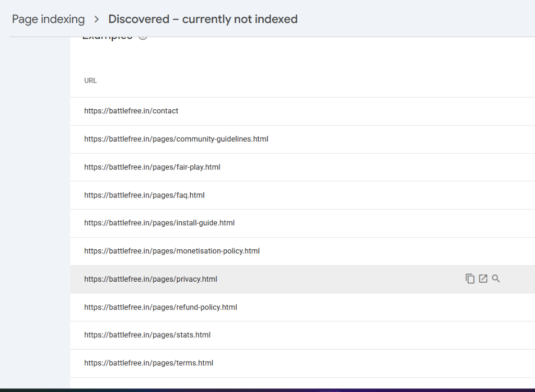Select the fair-play.html URL row
This screenshot has width=535, height=392.
tap(303, 167)
